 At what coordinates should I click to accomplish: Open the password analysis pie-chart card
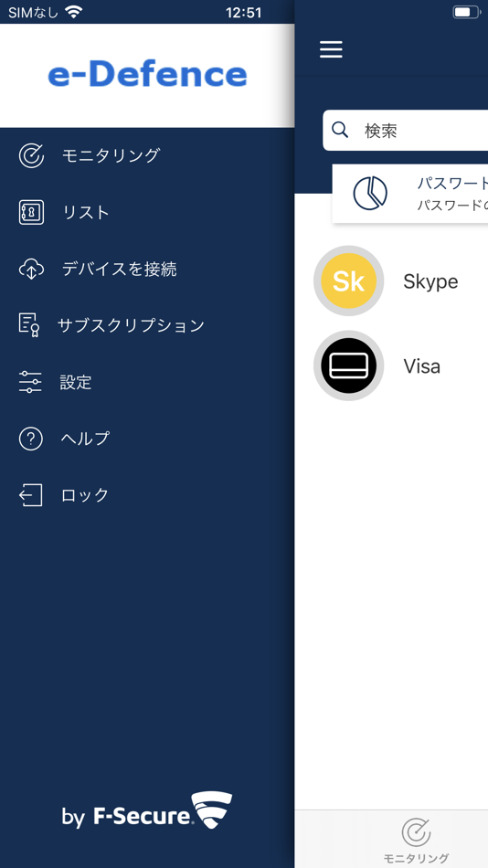(x=410, y=194)
